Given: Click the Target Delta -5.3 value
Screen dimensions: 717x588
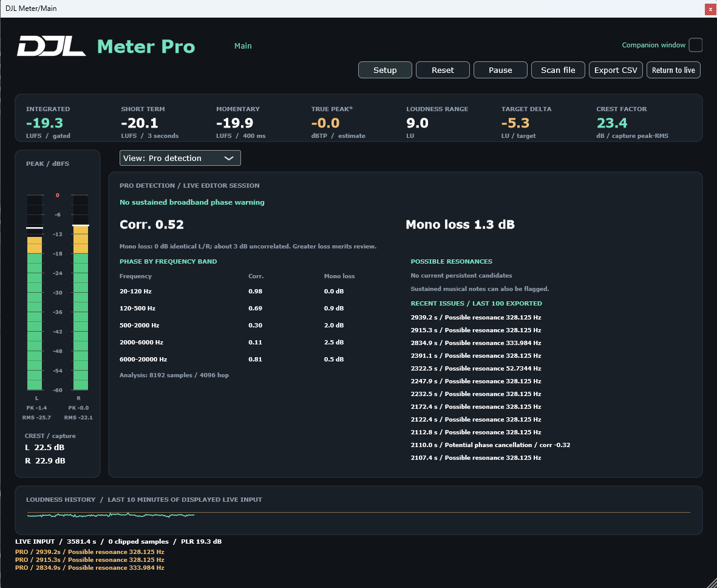Looking at the screenshot, I should click(515, 123).
